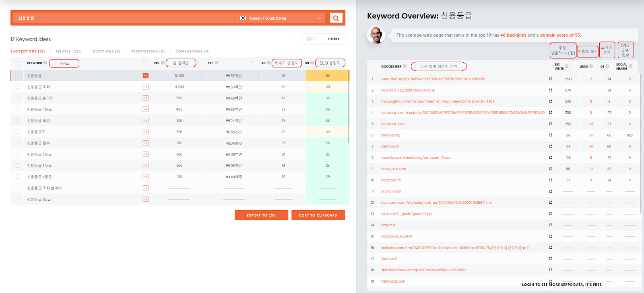This screenshot has width=644, height=293.
Task: Check the box for keyword 신용등급 조회
Action: click(17, 87)
